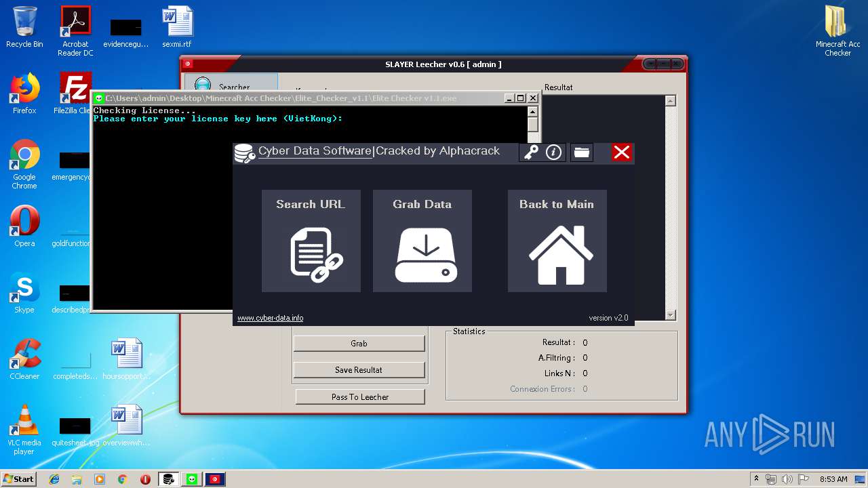Click the 8:53 AM clock
Image resolution: width=868 pixels, height=488 pixels.
click(x=833, y=479)
